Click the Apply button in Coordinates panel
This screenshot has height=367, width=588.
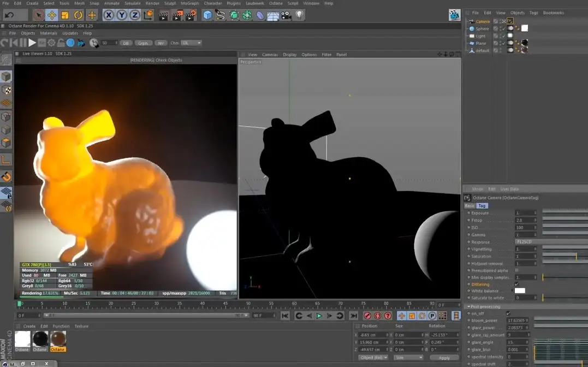tap(444, 358)
